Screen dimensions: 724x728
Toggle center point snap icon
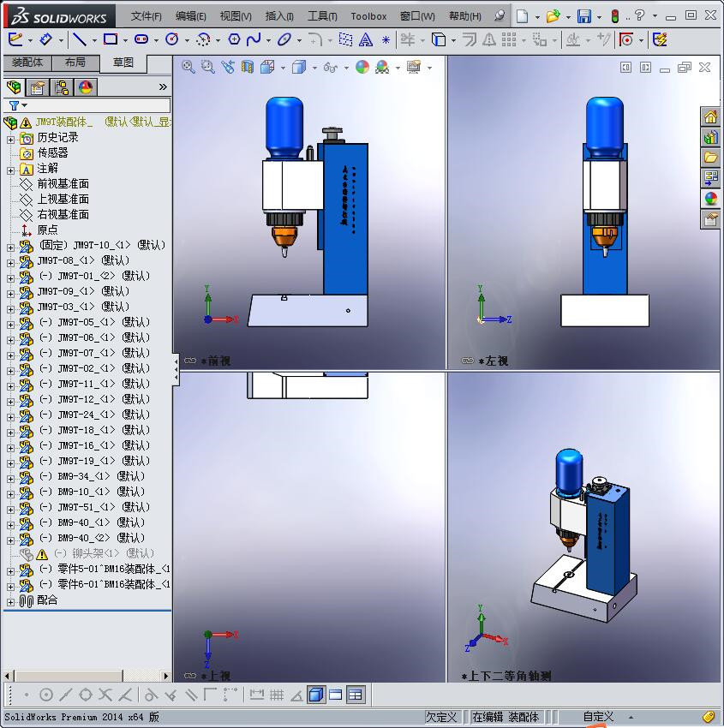(46, 695)
